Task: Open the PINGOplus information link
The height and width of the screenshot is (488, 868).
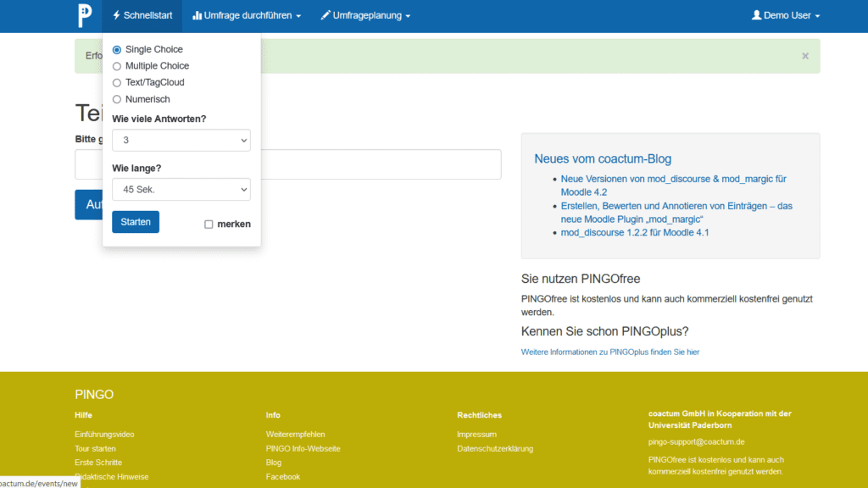Action: pos(609,352)
